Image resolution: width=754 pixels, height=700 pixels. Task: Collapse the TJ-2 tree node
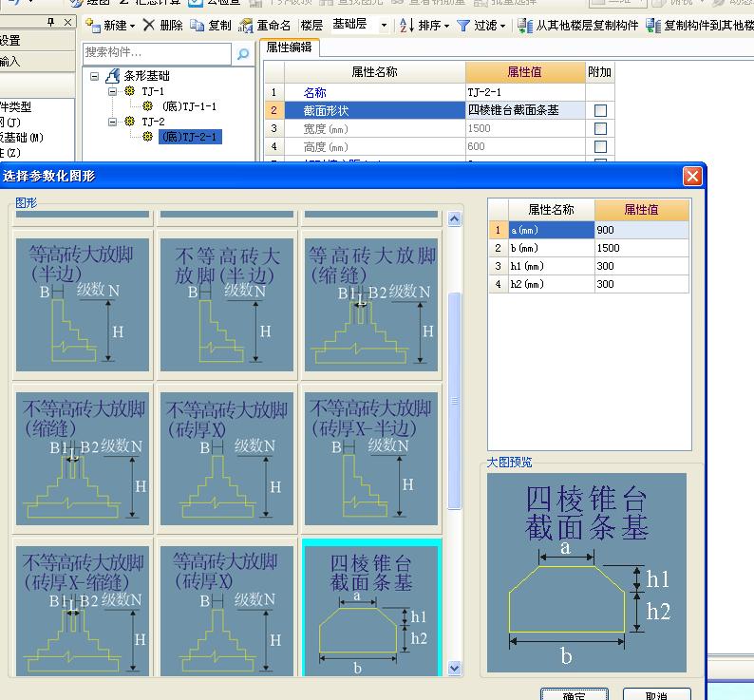point(112,122)
